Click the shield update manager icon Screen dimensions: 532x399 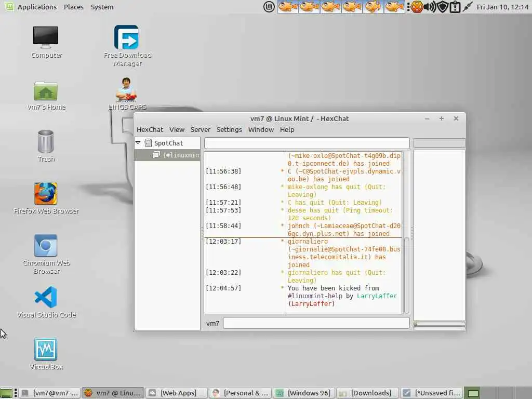coord(443,7)
